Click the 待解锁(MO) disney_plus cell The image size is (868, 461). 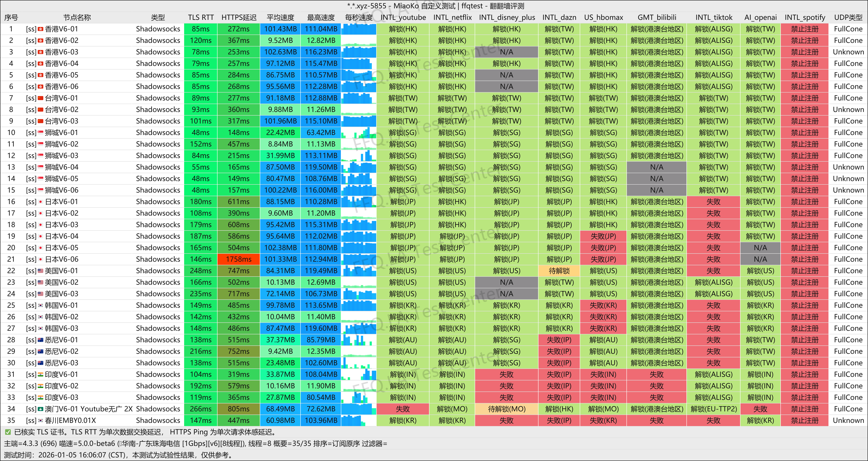point(506,409)
